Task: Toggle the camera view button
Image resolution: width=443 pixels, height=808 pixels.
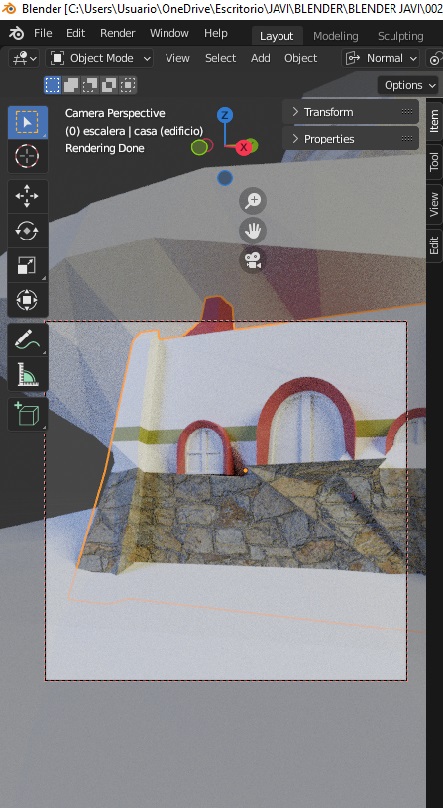Action: [x=253, y=260]
